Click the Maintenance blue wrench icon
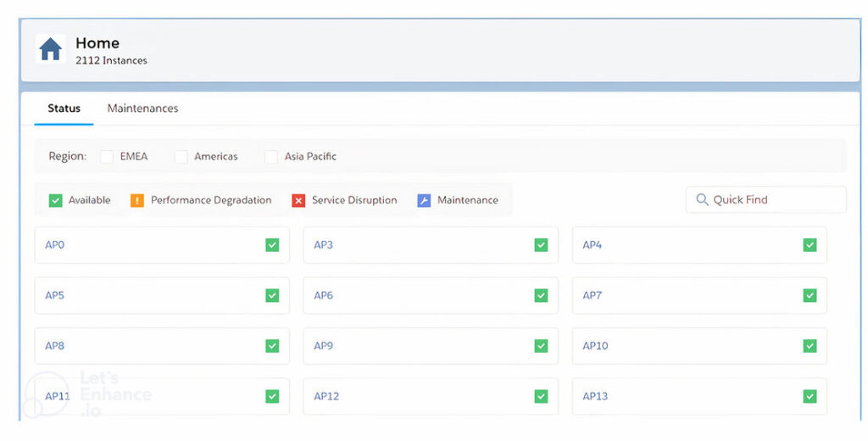Screen dimensions: 868x441 click(x=424, y=200)
